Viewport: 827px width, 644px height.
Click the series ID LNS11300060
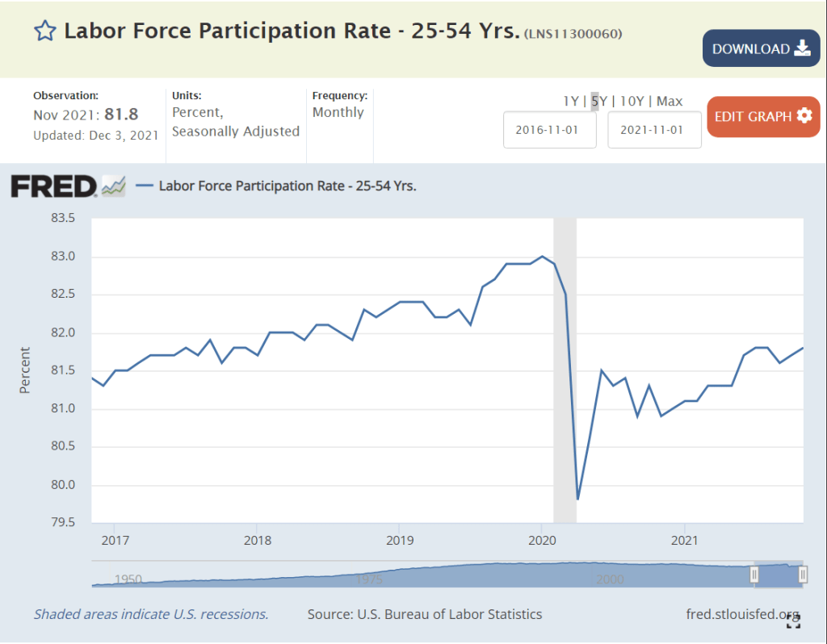click(x=573, y=34)
